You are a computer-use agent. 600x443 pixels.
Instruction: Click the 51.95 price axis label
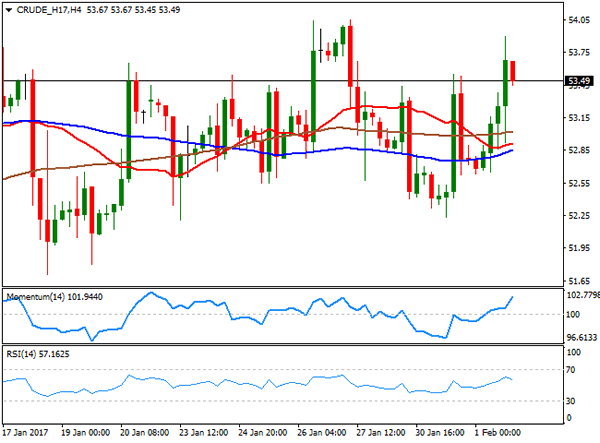[x=579, y=248]
